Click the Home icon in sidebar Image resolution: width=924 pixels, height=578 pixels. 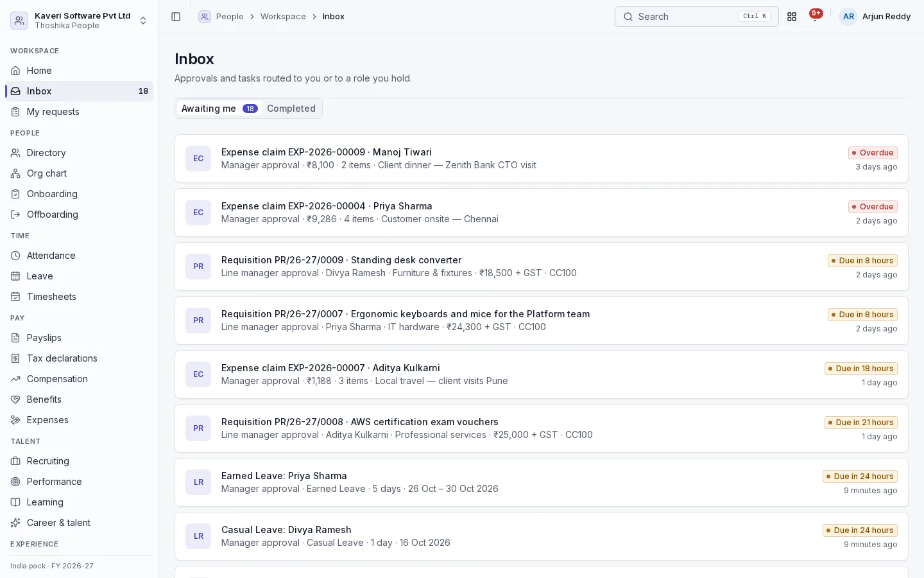pos(15,71)
